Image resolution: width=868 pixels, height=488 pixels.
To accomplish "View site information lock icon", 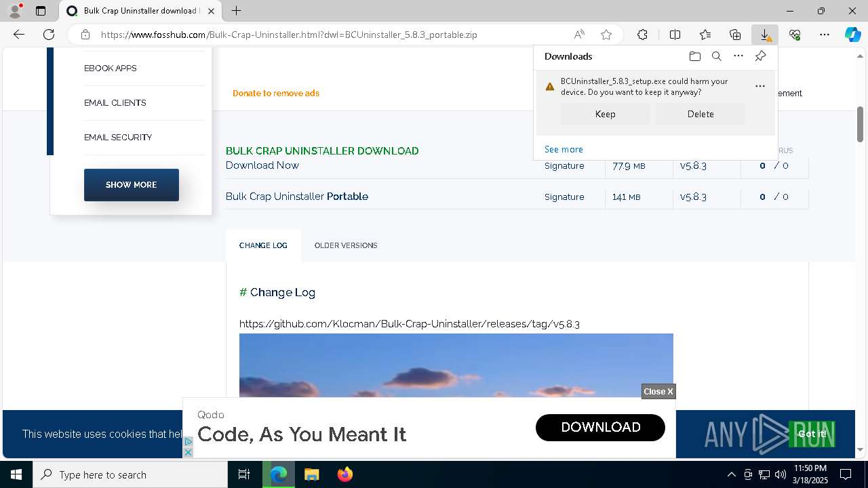I will pyautogui.click(x=85, y=35).
